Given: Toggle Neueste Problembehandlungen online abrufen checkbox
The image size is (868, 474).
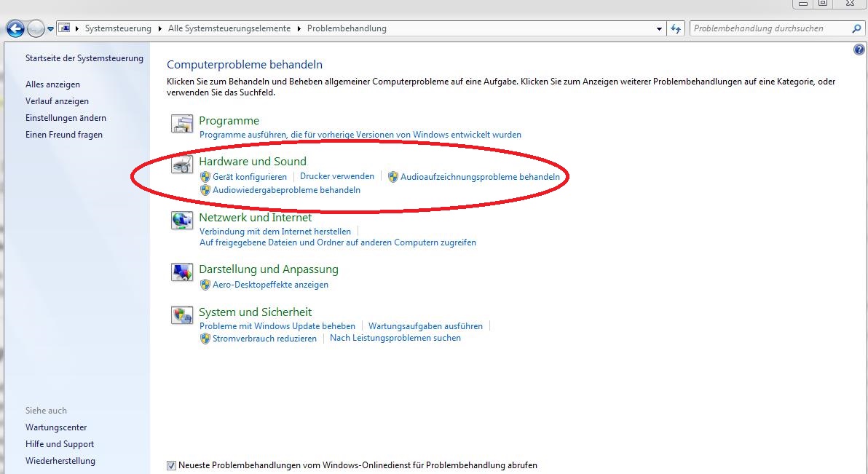Looking at the screenshot, I should coord(172,466).
